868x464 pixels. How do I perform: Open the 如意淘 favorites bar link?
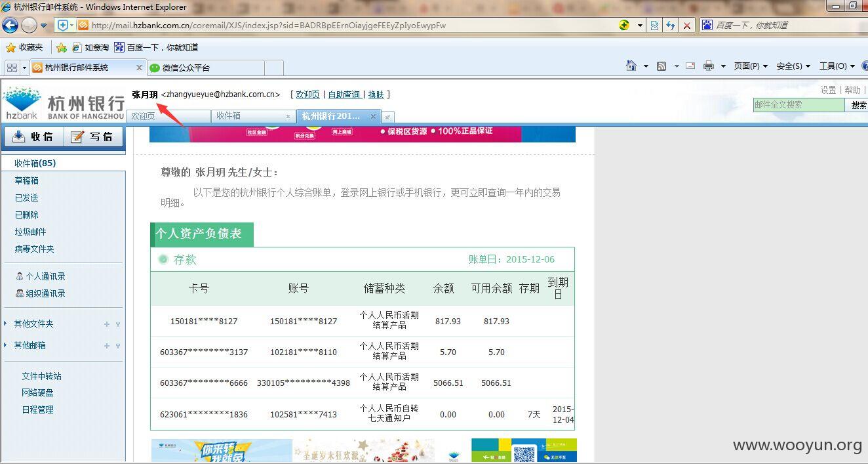90,47
